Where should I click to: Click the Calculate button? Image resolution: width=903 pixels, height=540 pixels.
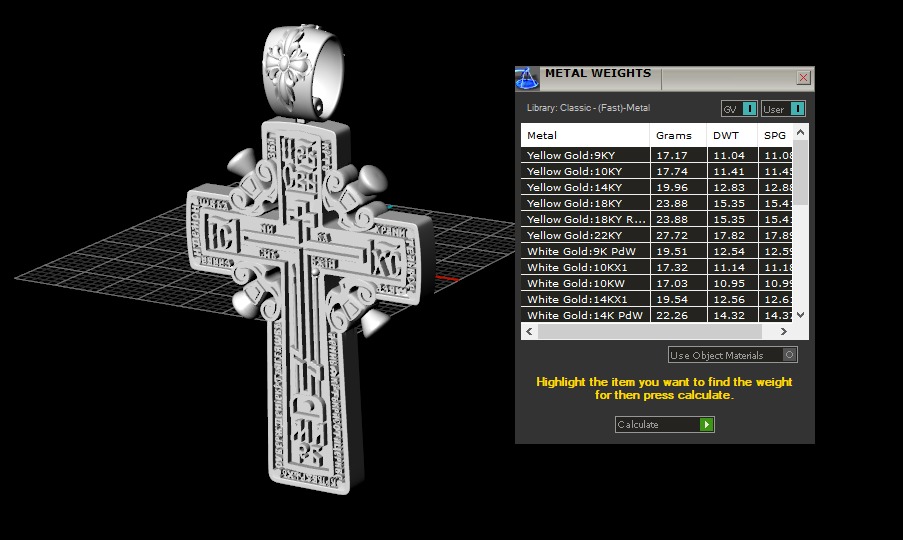click(665, 424)
